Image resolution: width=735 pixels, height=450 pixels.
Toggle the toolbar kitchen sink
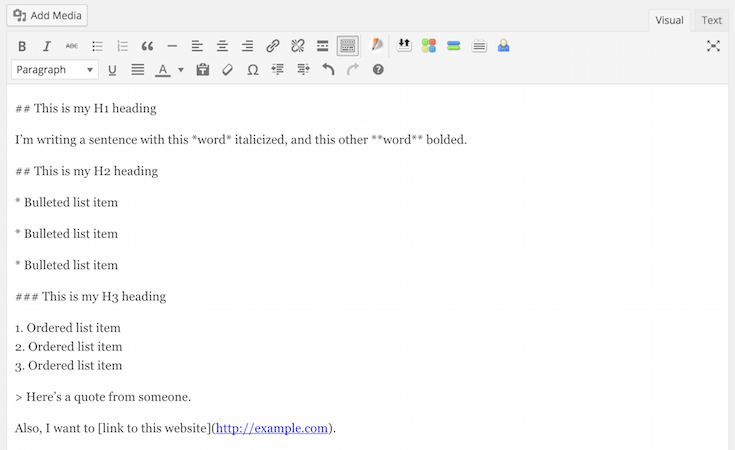pyautogui.click(x=348, y=46)
